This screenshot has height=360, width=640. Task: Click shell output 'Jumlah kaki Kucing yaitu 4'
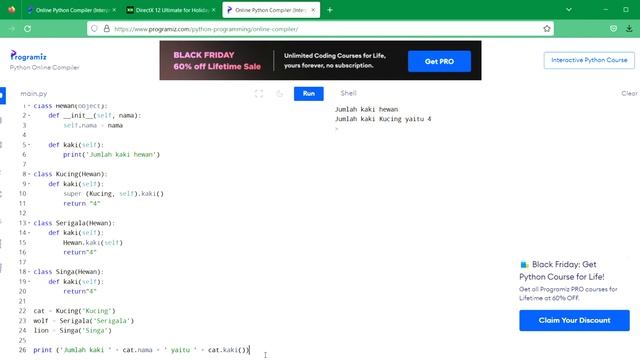(x=383, y=119)
